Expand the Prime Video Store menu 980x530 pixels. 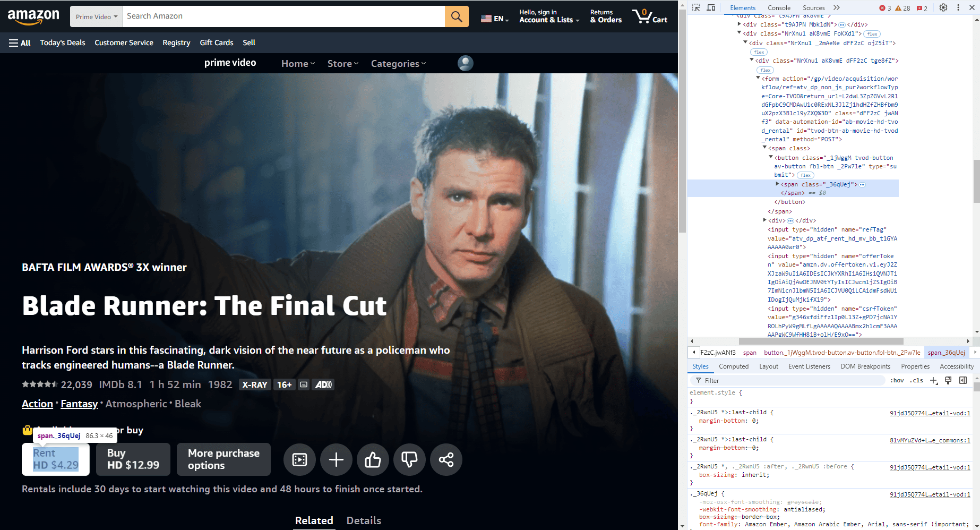click(x=343, y=64)
